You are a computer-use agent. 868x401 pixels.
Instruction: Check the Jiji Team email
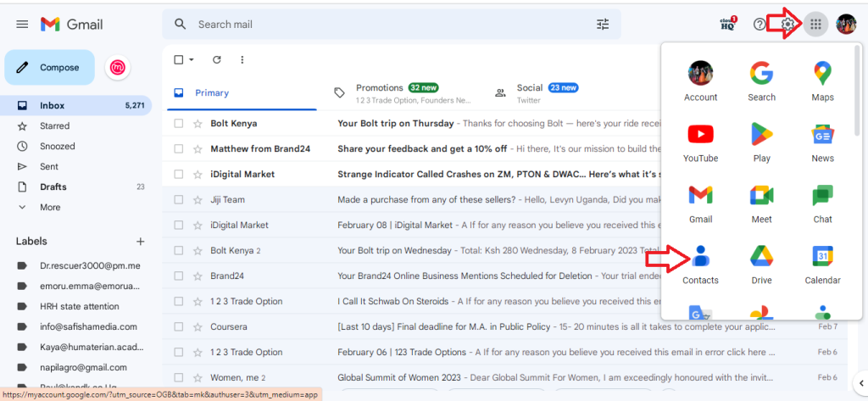tap(178, 199)
